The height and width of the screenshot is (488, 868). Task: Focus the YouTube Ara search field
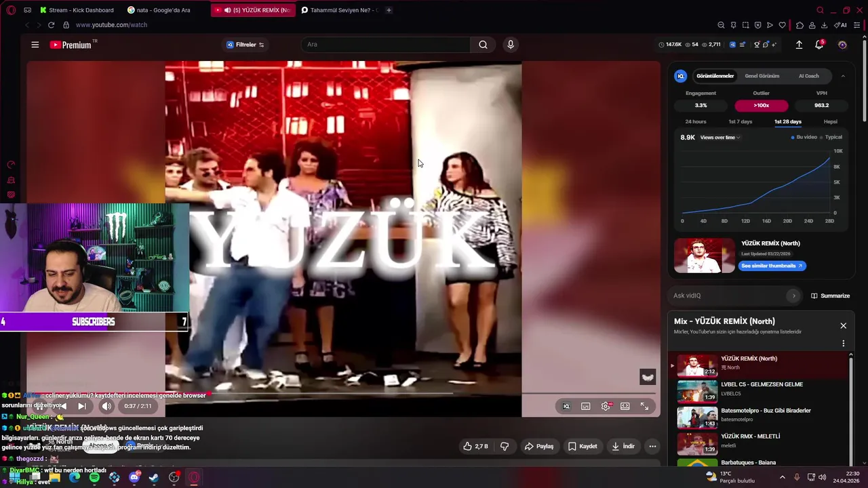[386, 45]
